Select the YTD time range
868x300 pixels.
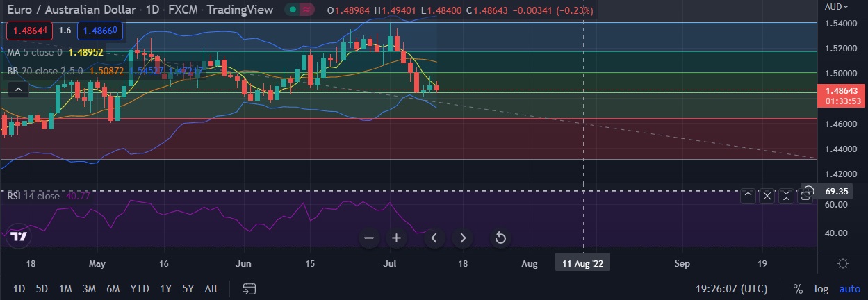(140, 289)
